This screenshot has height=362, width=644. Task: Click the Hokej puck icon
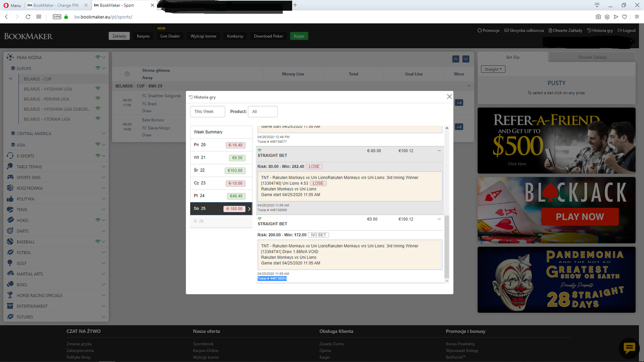click(x=11, y=220)
